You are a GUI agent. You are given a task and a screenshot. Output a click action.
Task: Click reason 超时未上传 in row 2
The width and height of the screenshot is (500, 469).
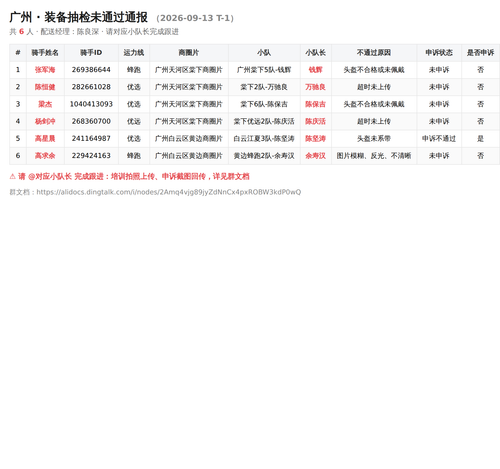coord(374,87)
